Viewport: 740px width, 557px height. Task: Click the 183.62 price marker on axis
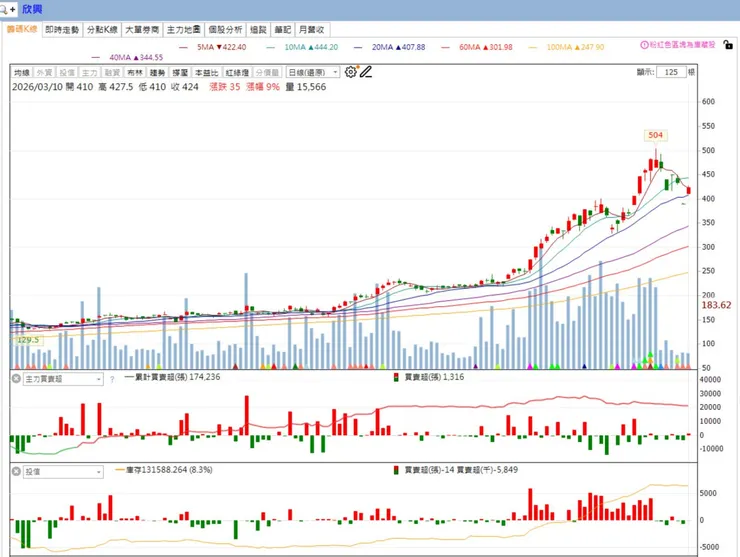pyautogui.click(x=716, y=305)
